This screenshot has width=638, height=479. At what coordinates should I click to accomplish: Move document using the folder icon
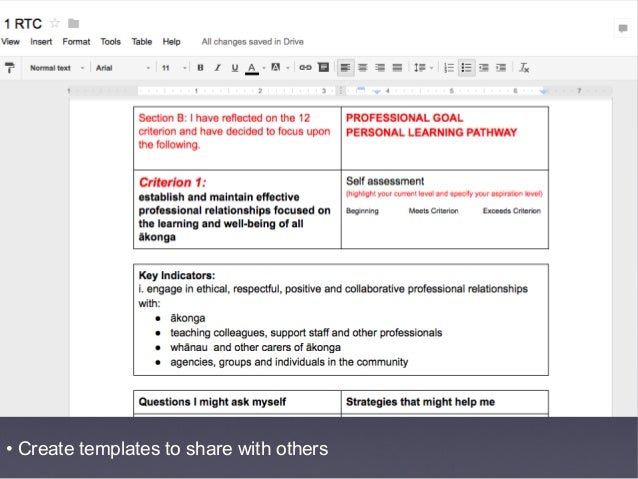coord(73,24)
